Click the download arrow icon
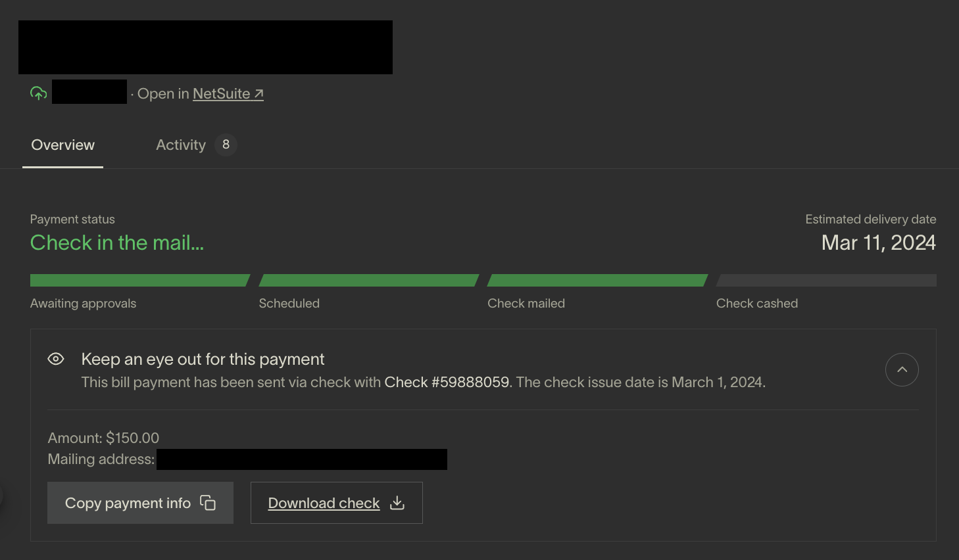This screenshot has height=560, width=959. coord(397,503)
